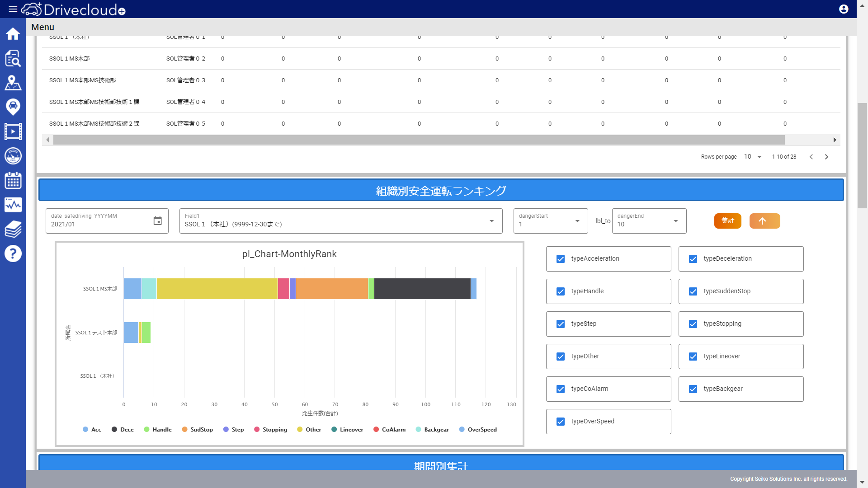Open the waveform monitor sidebar icon
The height and width of the screenshot is (488, 868).
point(13,205)
